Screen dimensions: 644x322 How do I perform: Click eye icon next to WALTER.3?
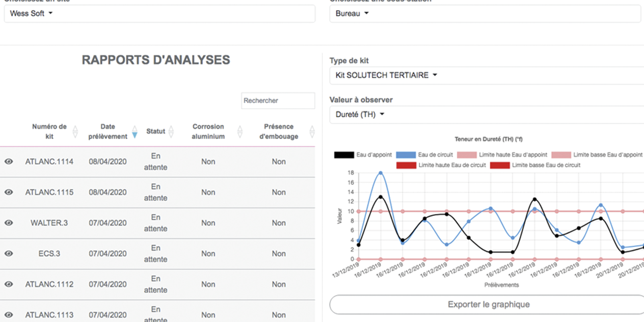9,223
